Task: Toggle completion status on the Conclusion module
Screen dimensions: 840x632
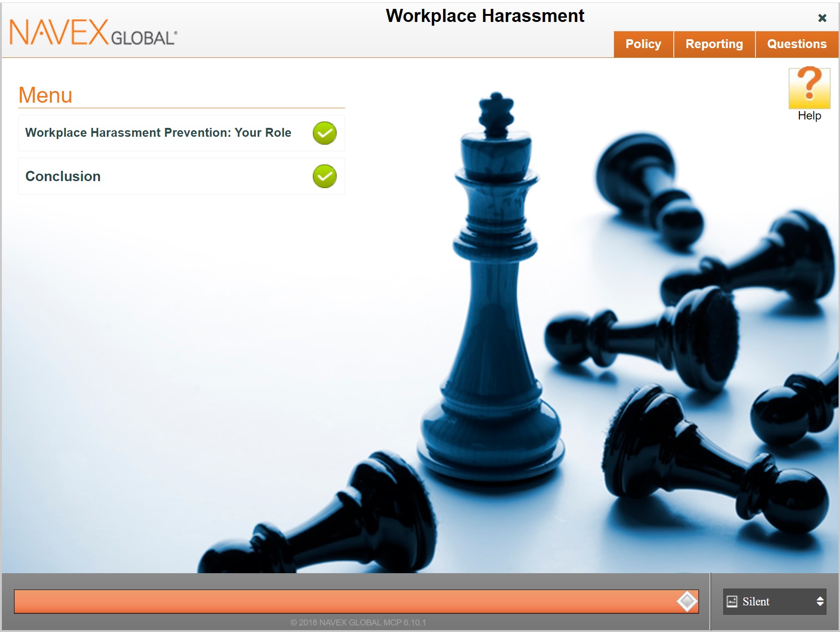Action: (x=324, y=176)
